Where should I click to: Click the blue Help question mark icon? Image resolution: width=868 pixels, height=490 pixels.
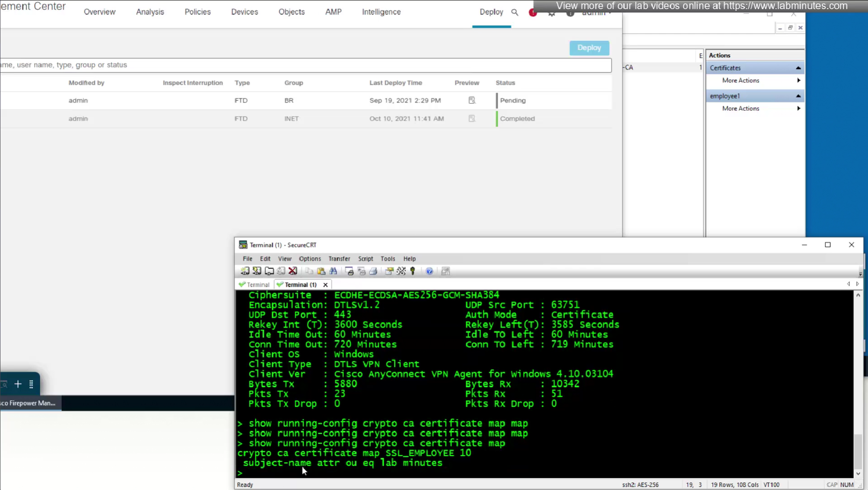[429, 271]
